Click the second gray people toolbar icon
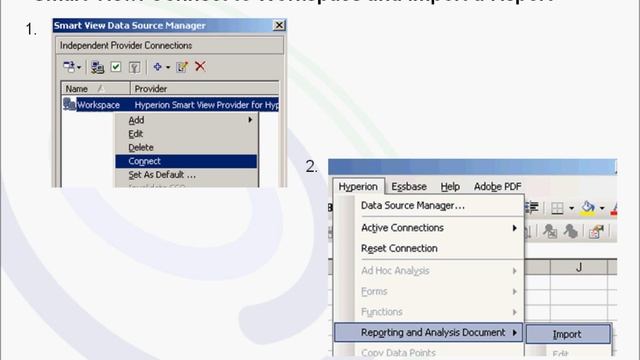This screenshot has height=360, width=640. [x=571, y=232]
